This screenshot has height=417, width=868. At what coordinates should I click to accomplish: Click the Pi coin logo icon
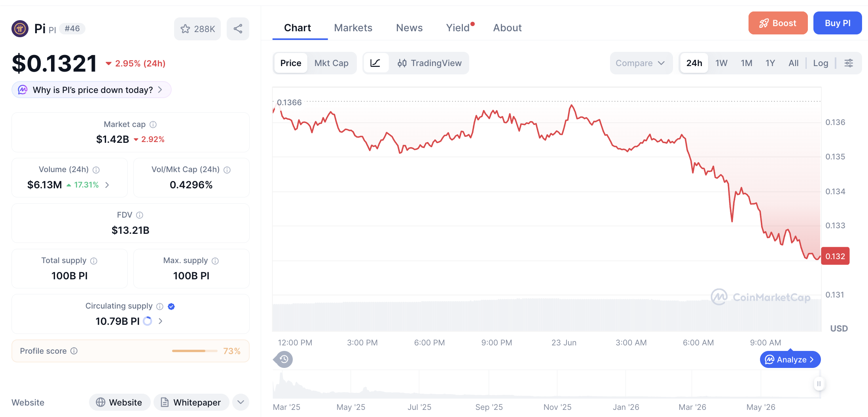click(20, 28)
